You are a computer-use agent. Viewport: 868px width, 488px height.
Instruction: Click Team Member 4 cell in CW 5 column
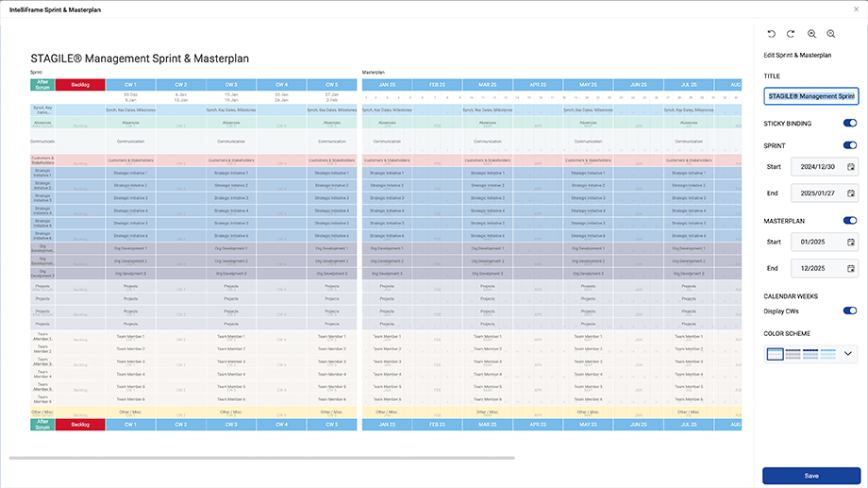coord(331,374)
